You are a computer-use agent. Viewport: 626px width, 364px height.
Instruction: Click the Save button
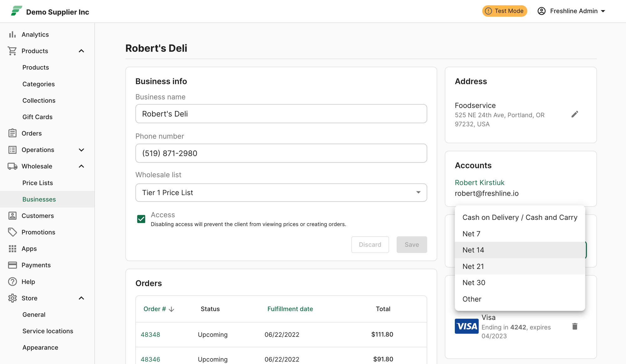pyautogui.click(x=412, y=245)
